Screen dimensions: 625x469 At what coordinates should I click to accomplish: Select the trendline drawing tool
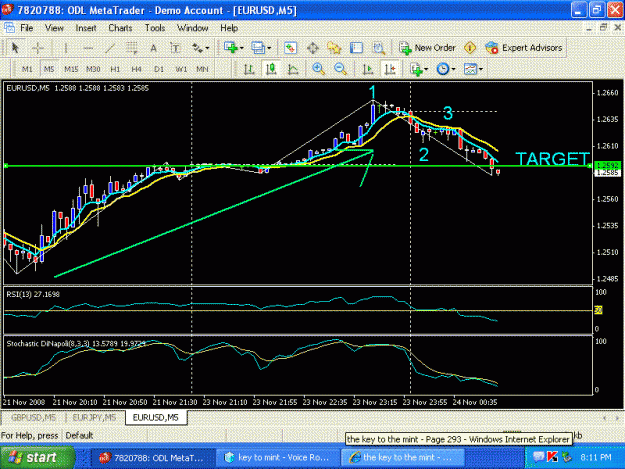click(x=110, y=48)
